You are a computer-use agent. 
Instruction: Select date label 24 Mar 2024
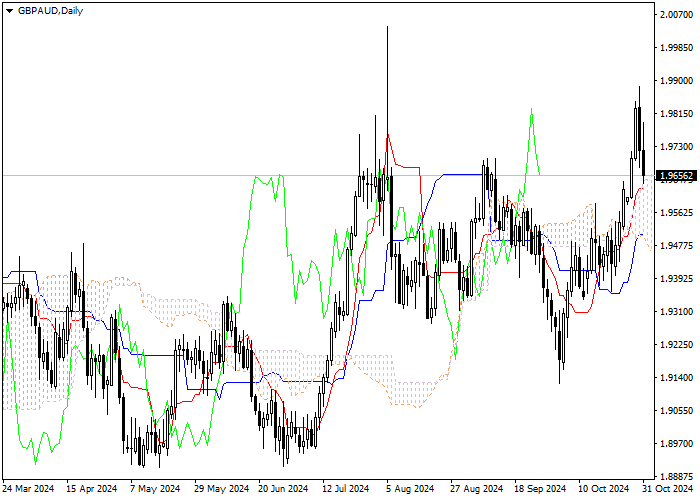29,489
